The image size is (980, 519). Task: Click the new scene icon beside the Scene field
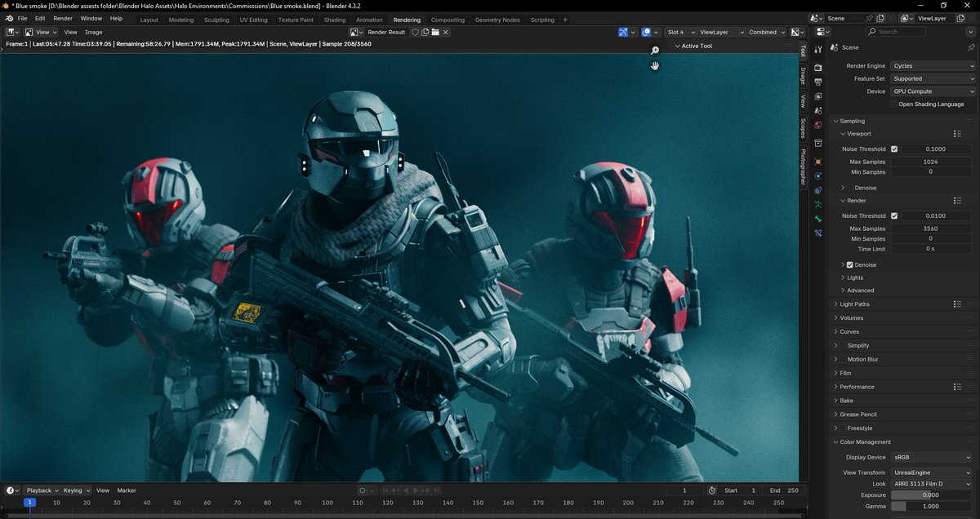click(x=880, y=18)
